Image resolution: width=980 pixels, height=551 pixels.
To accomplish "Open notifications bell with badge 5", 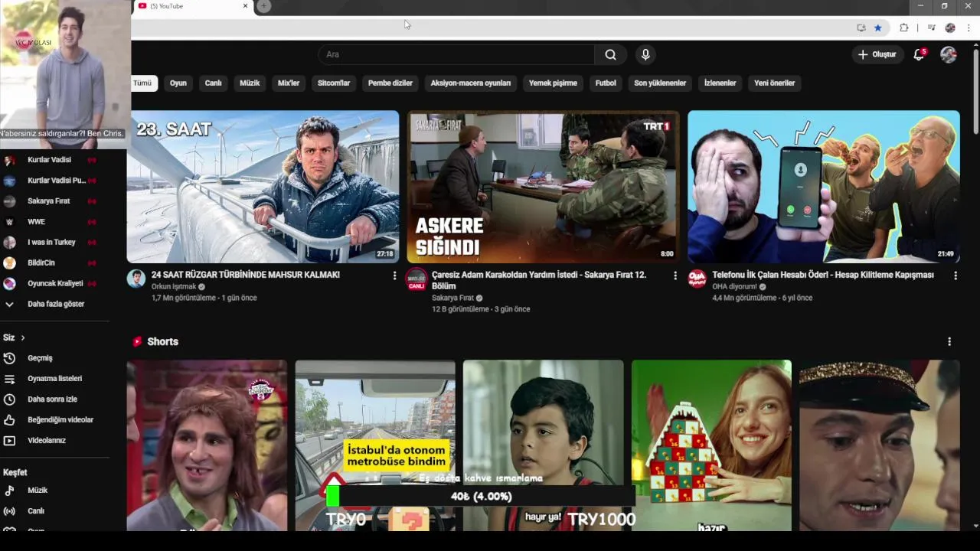I will 919,54.
